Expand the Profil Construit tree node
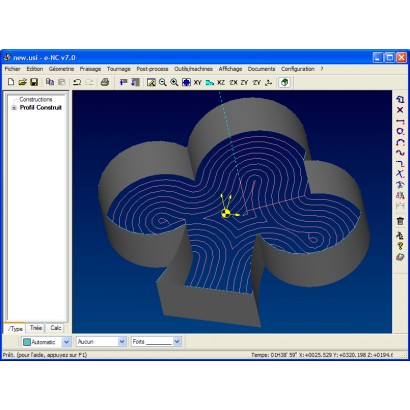Image resolution: width=410 pixels, height=410 pixels. [14, 108]
